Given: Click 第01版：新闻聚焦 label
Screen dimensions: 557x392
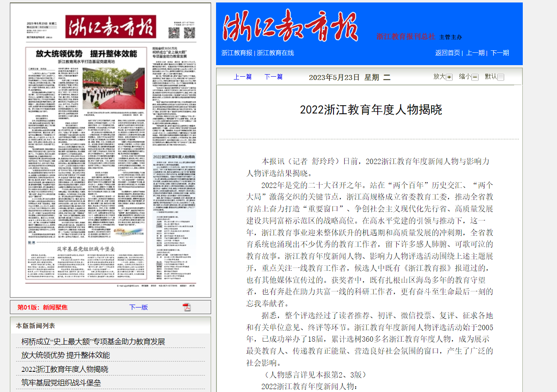Looking at the screenshot, I should [42, 307].
